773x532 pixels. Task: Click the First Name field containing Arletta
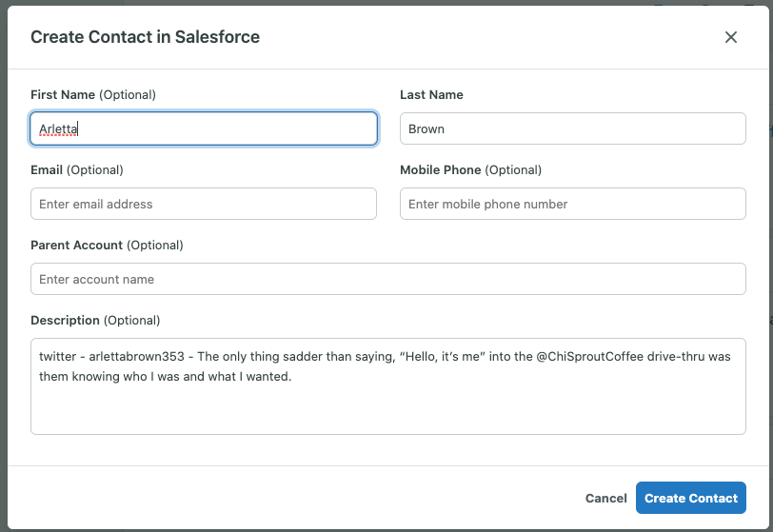pos(203,128)
